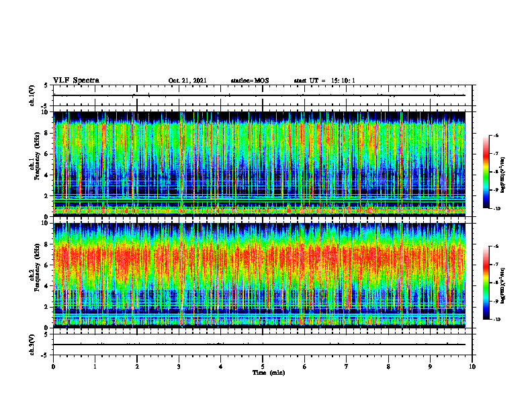Click the time axis tick label '4'

(221, 367)
